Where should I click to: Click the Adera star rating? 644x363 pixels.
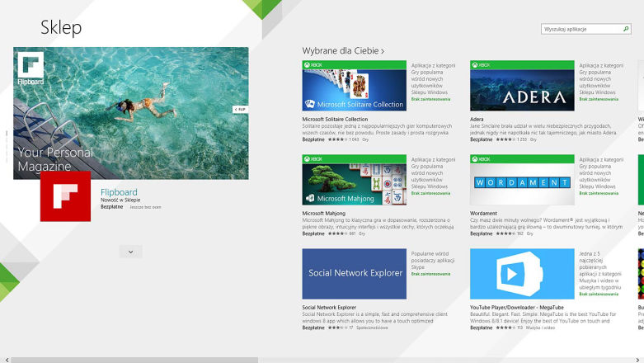[x=505, y=139]
